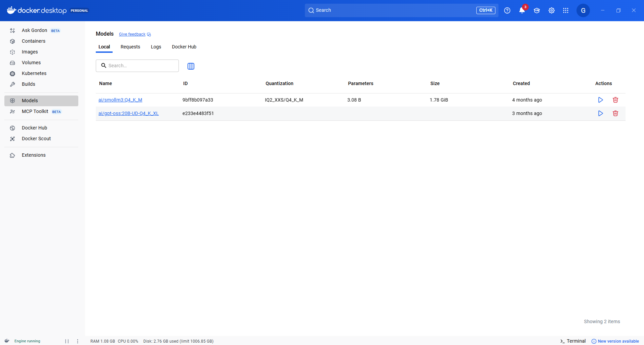Switch to the Requests tab
The width and height of the screenshot is (644, 345).
(x=130, y=47)
